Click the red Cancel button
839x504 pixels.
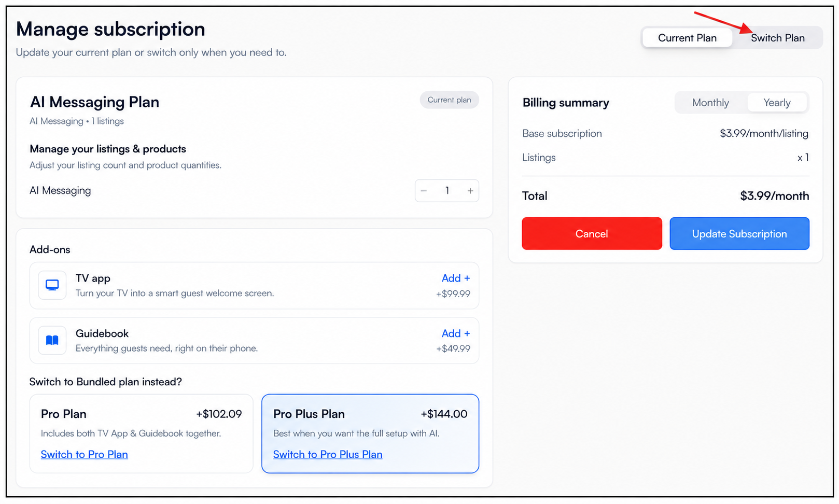[x=592, y=233]
